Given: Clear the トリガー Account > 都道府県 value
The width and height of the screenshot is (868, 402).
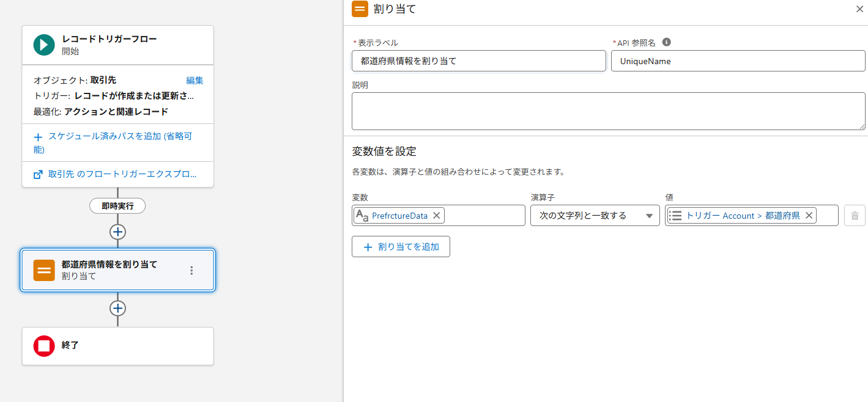Looking at the screenshot, I should click(x=808, y=216).
